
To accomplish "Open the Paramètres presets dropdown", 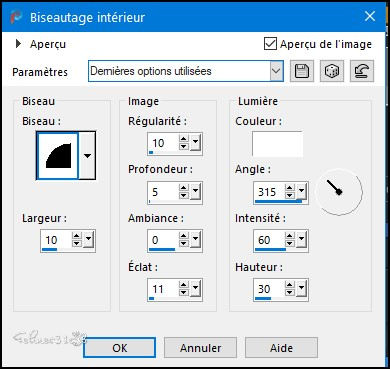I will [x=276, y=71].
